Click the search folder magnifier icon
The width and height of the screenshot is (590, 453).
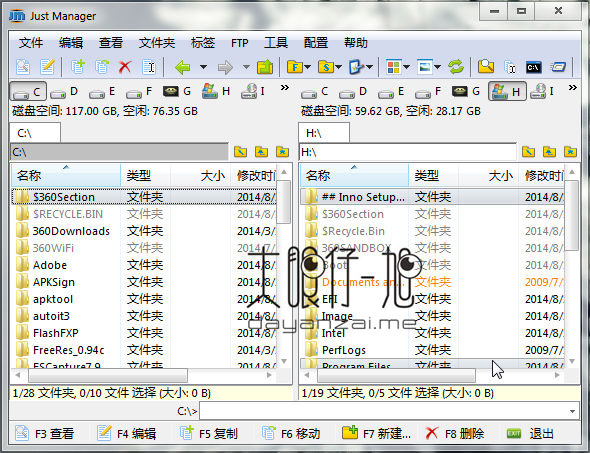(486, 67)
